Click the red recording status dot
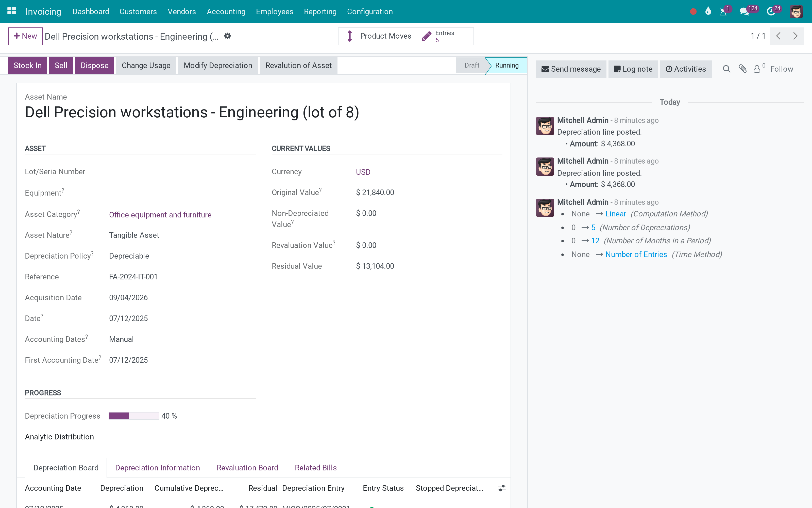Screen dimensions: 812x508 click(693, 12)
